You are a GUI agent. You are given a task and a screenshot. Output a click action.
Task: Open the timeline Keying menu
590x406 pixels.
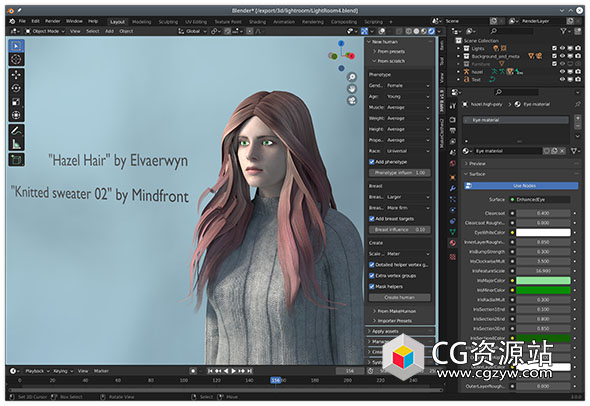click(62, 371)
